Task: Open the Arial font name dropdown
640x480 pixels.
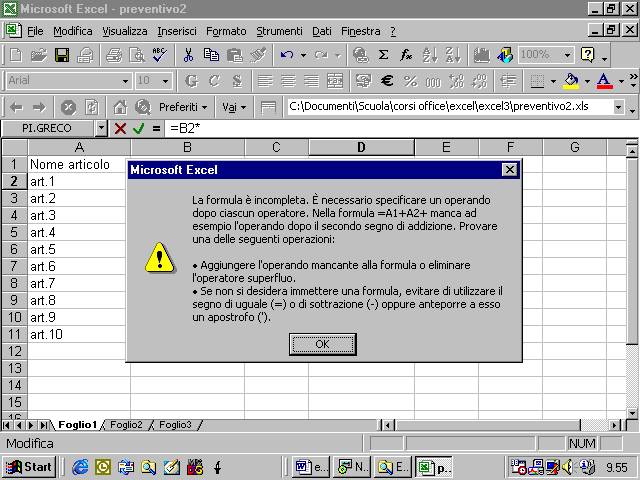Action: [125, 81]
